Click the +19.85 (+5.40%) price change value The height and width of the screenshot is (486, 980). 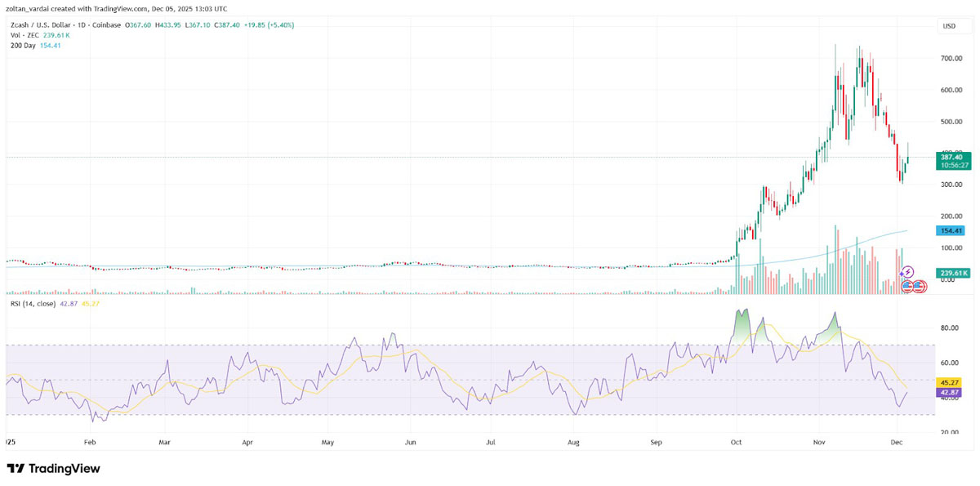pyautogui.click(x=268, y=25)
